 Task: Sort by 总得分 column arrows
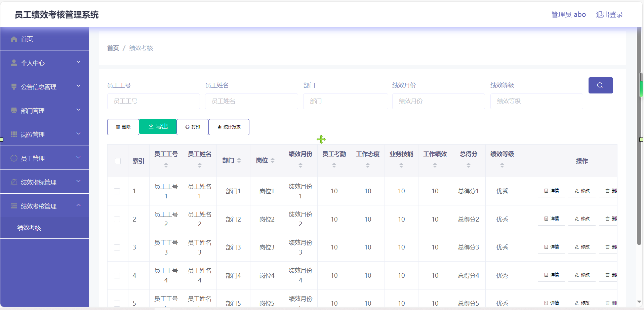[469, 165]
